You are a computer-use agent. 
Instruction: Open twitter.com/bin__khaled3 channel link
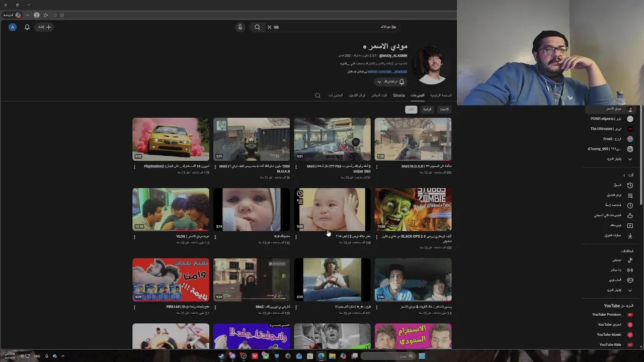(x=387, y=72)
